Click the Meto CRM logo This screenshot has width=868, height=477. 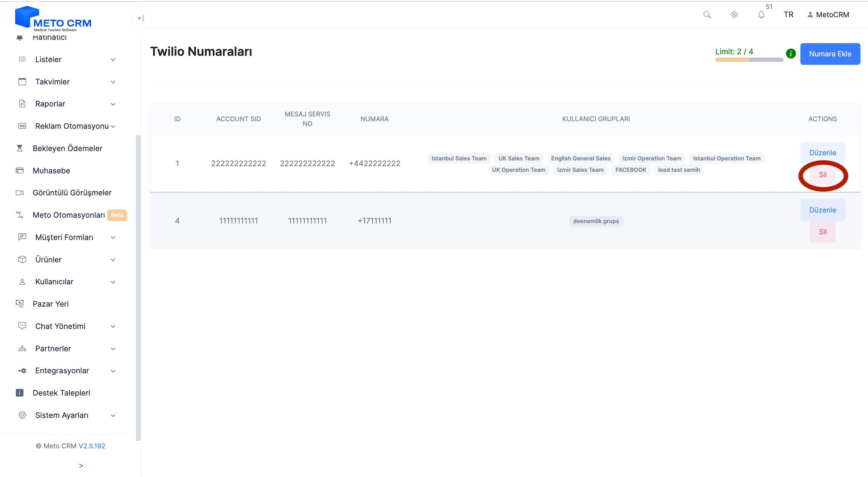(53, 19)
